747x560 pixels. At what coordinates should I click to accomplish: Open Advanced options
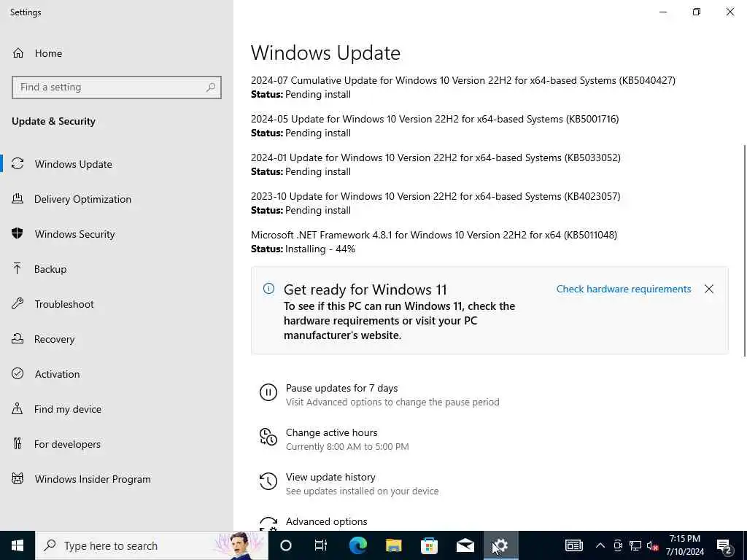pos(326,521)
